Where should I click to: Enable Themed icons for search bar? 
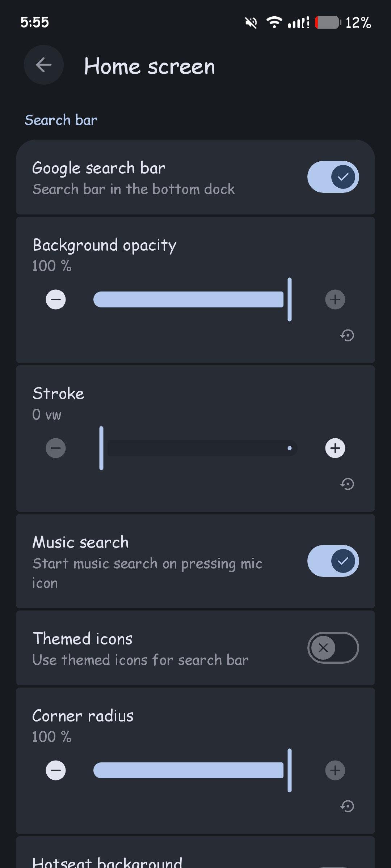click(x=333, y=647)
